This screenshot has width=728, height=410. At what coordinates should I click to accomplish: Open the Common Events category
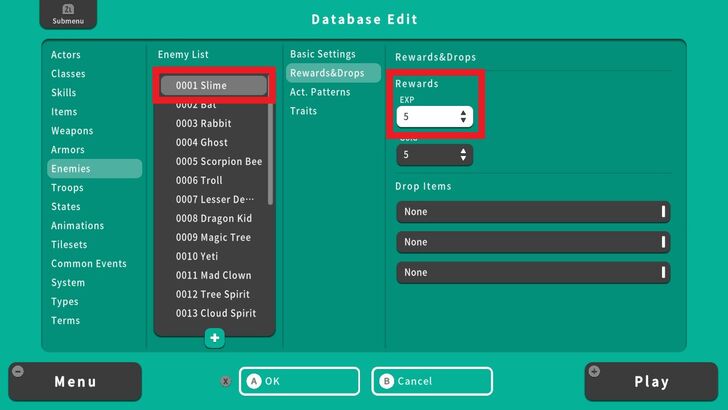coord(89,264)
